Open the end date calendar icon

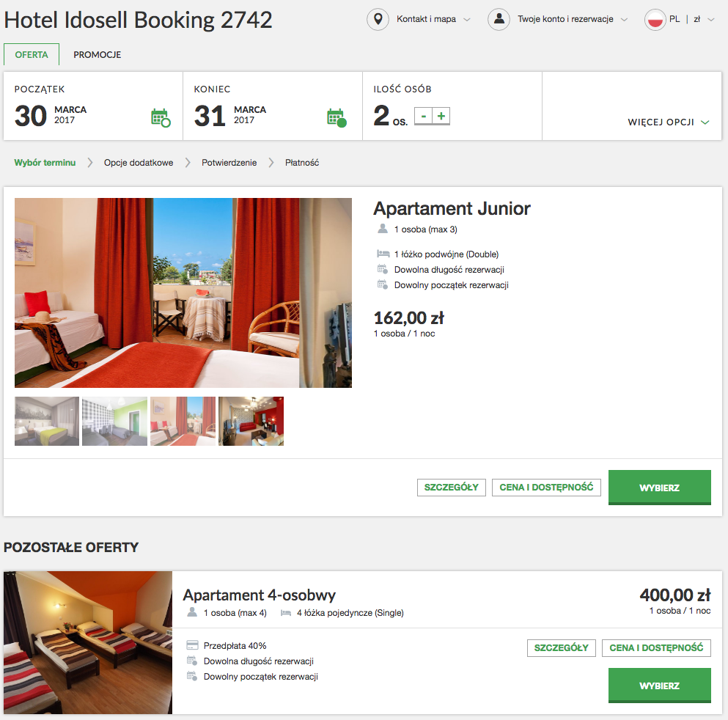pyautogui.click(x=336, y=117)
